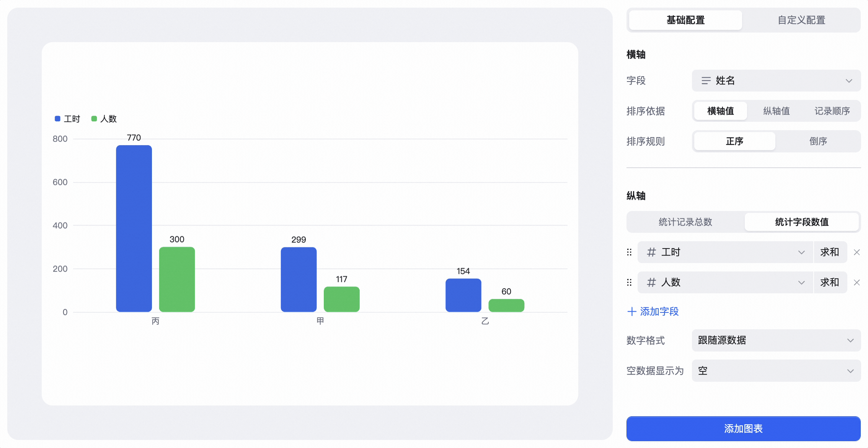The image size is (868, 448).
Task: Switch to 统计记录总数 tab
Action: 685,222
